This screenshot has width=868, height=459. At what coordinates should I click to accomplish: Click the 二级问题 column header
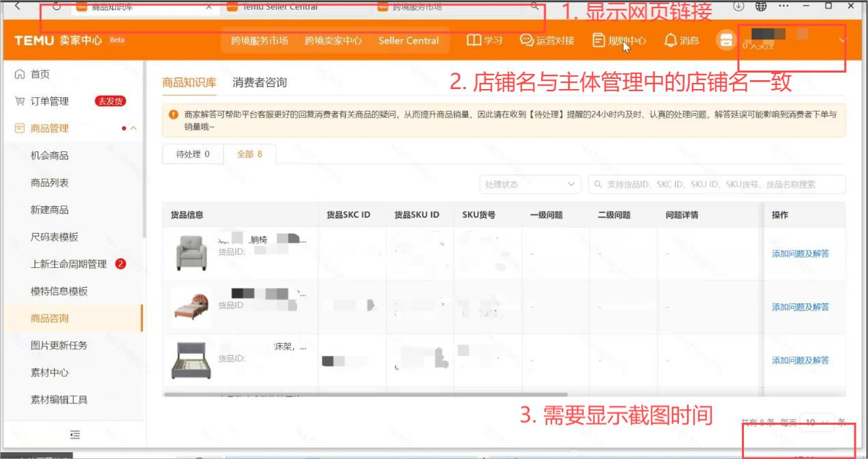pyautogui.click(x=614, y=215)
